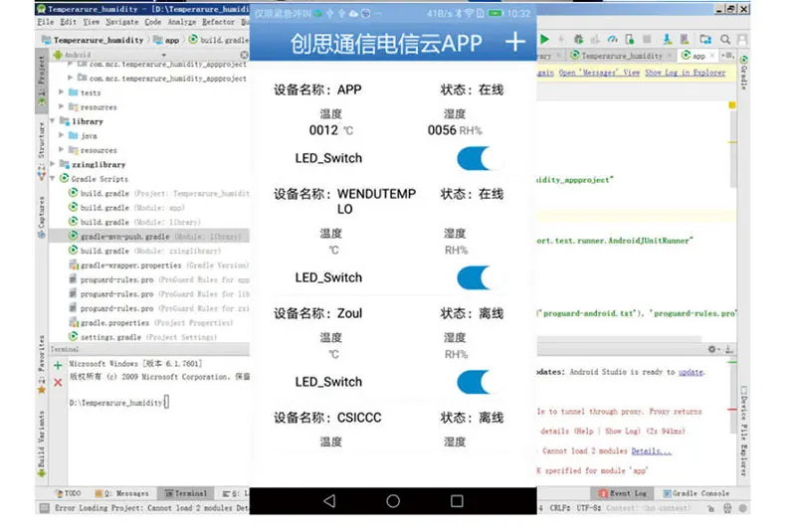This screenshot has width=796, height=532.
Task: Open the Favorites side tool window
Action: 41,364
